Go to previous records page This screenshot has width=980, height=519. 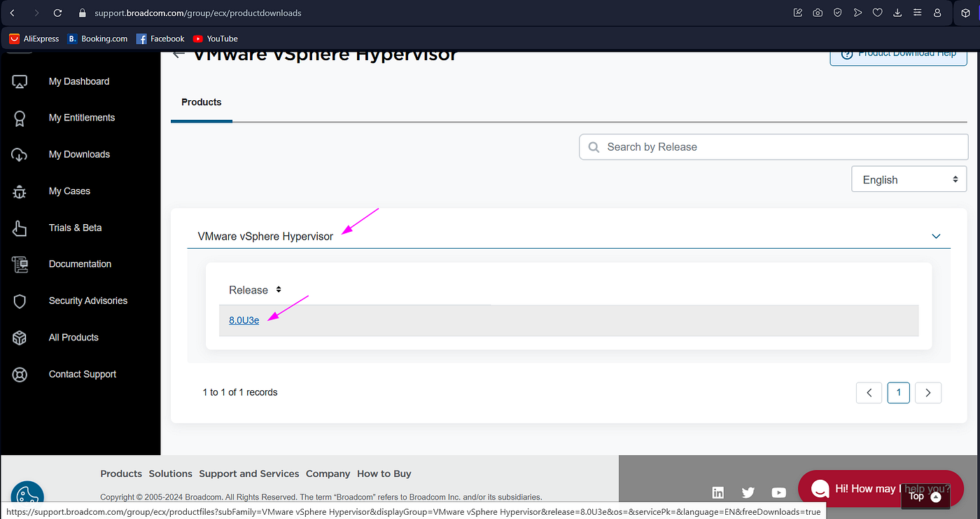[869, 393]
